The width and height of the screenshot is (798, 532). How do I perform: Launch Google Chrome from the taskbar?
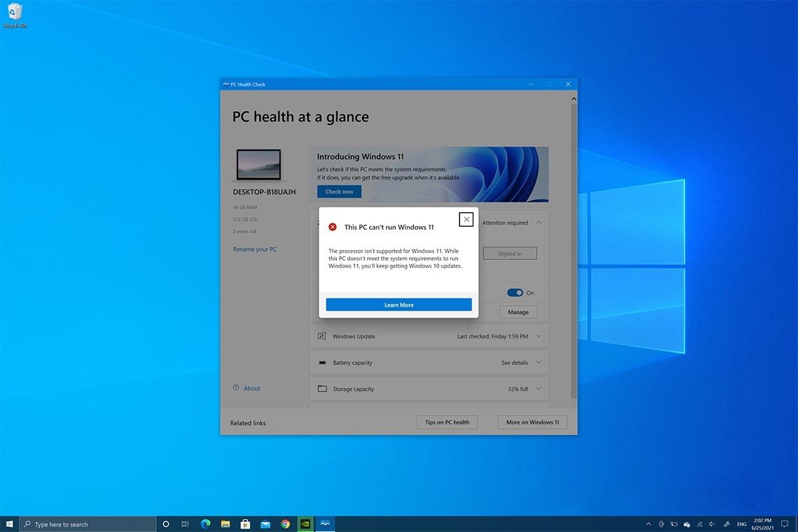tap(285, 524)
